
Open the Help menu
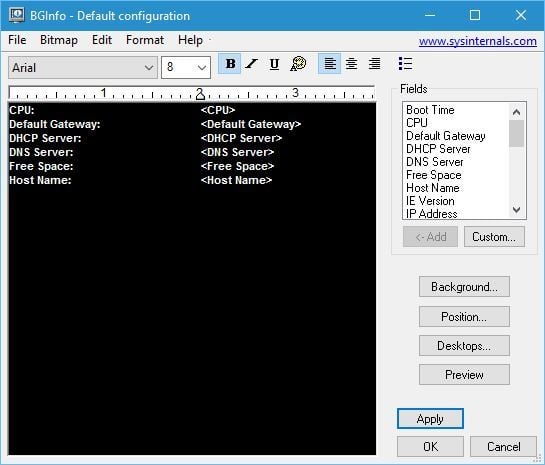click(x=190, y=40)
